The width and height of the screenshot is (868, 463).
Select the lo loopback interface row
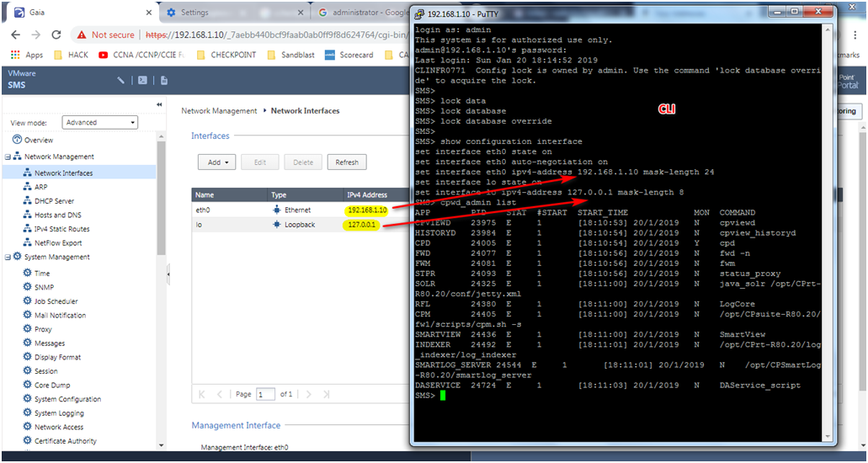tap(301, 225)
